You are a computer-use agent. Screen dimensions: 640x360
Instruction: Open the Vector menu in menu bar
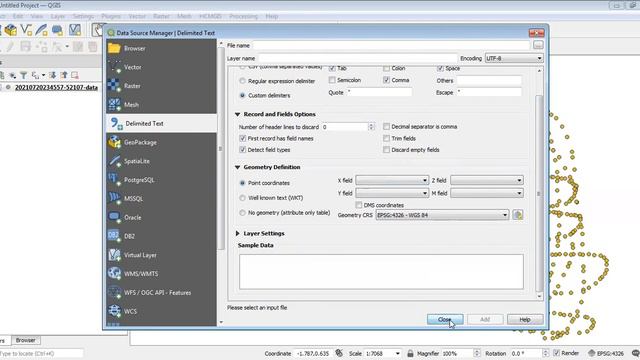click(x=137, y=16)
